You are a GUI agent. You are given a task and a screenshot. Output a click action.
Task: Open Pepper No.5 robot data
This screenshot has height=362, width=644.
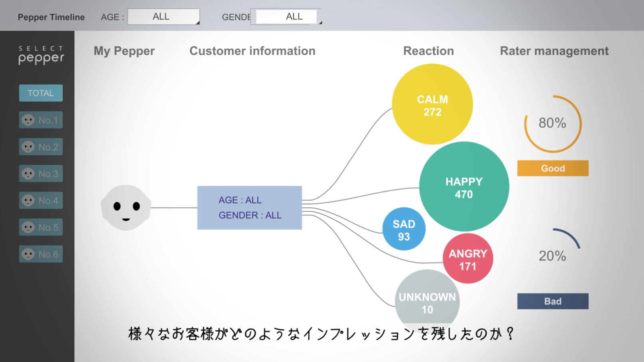(x=41, y=227)
